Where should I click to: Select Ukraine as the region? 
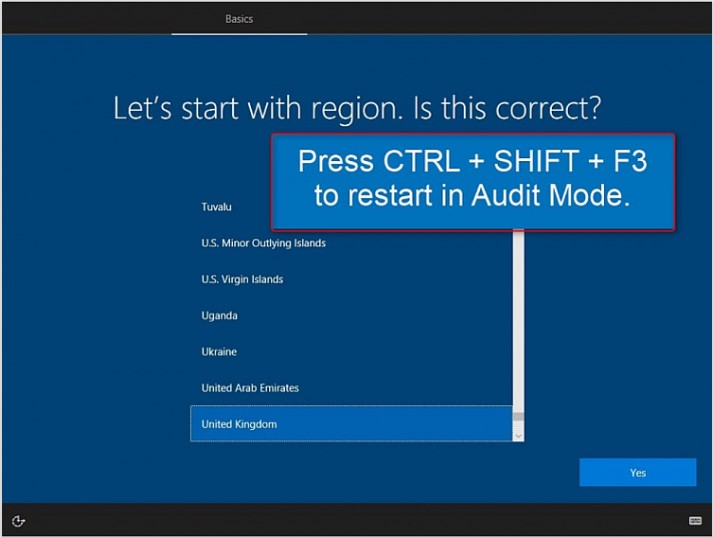[351, 352]
